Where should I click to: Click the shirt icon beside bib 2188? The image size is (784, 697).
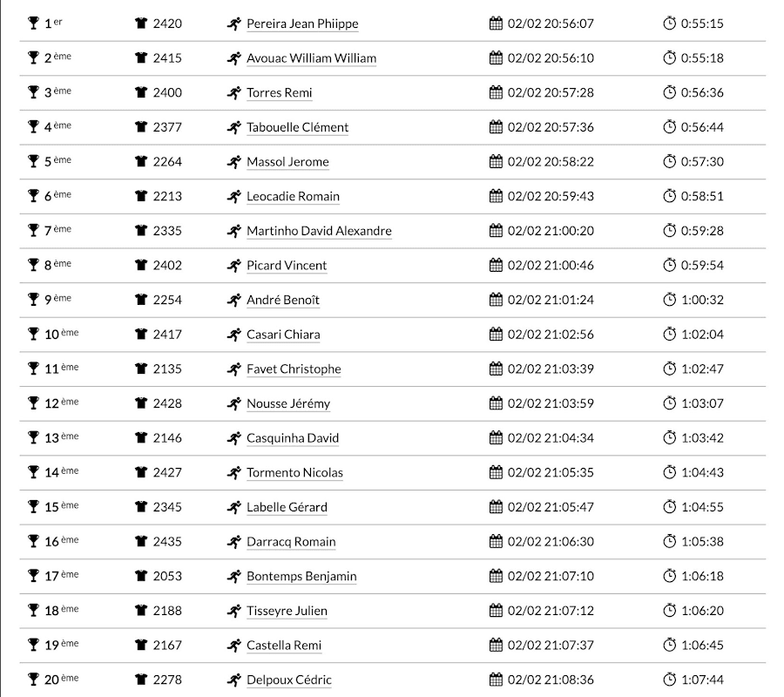pyautogui.click(x=141, y=611)
